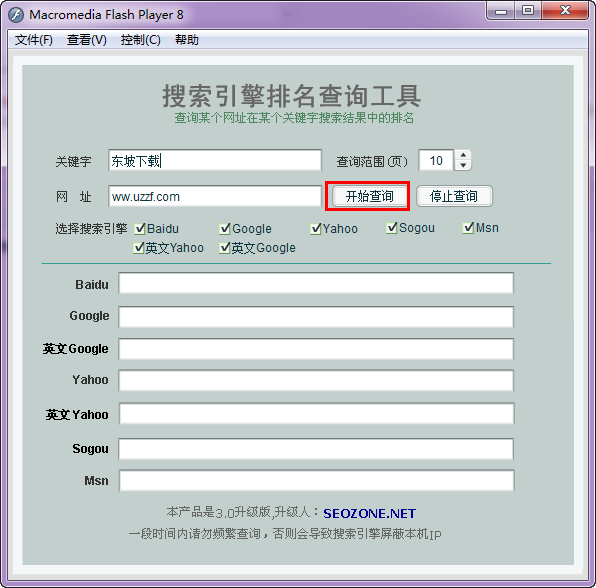This screenshot has width=596, height=588.
Task: Uncheck the Google search engine checkbox
Action: click(225, 228)
